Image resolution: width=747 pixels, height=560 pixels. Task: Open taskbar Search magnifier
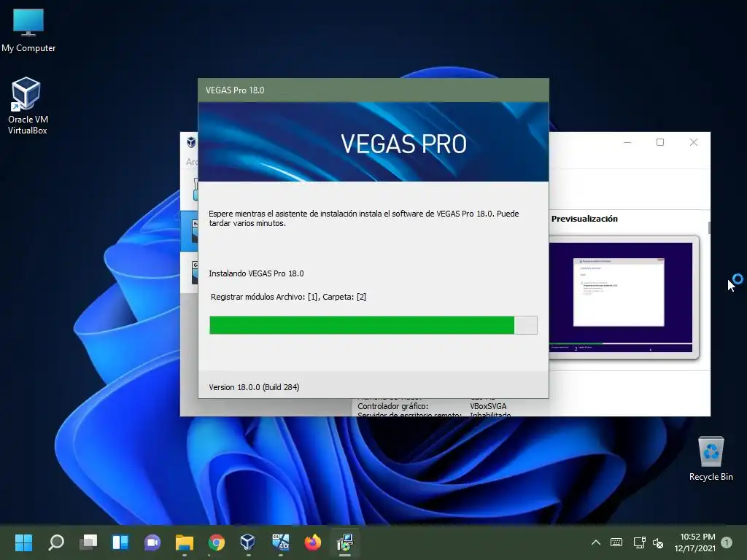tap(56, 542)
